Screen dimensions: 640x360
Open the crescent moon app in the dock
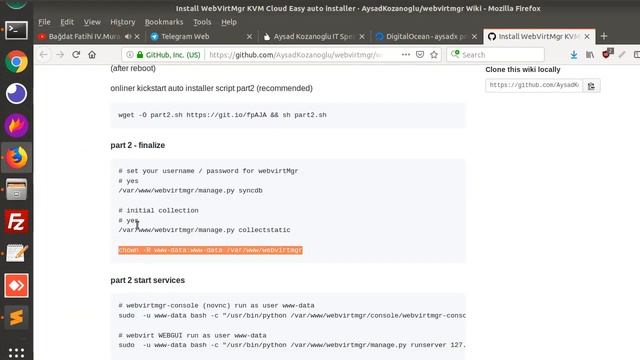(16, 93)
